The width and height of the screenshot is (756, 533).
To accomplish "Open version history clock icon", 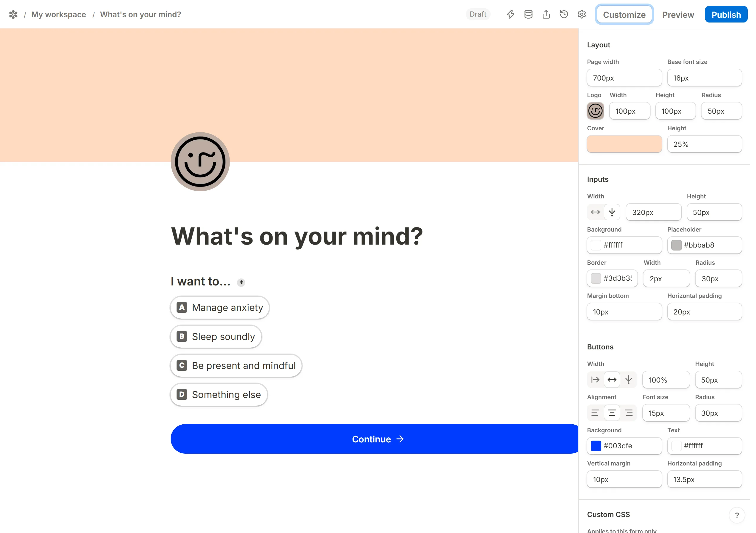I will pos(564,15).
